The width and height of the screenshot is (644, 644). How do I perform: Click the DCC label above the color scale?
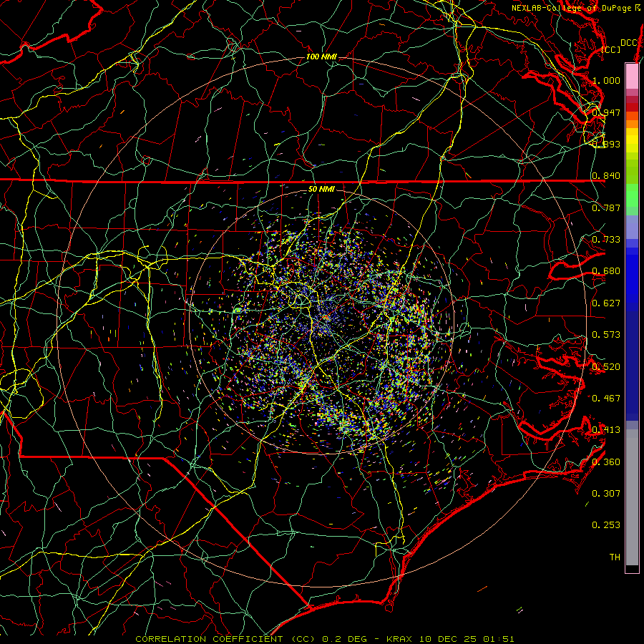[629, 43]
